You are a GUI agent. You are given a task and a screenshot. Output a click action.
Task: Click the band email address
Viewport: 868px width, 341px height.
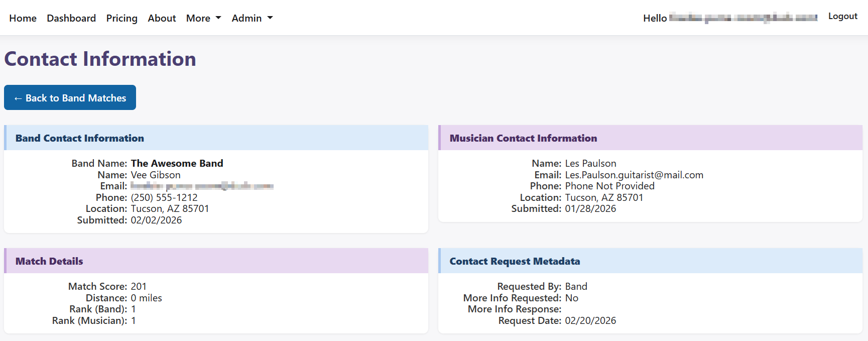[x=202, y=186]
